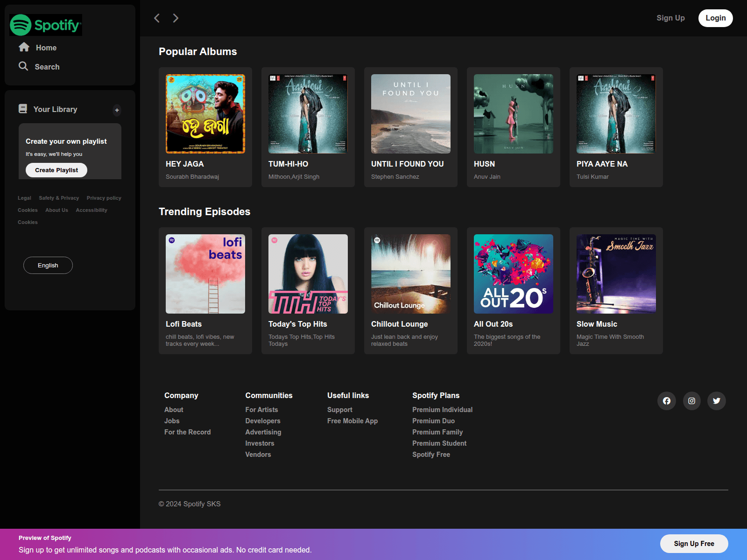
Task: Open Premium Individual plan link
Action: 442,410
